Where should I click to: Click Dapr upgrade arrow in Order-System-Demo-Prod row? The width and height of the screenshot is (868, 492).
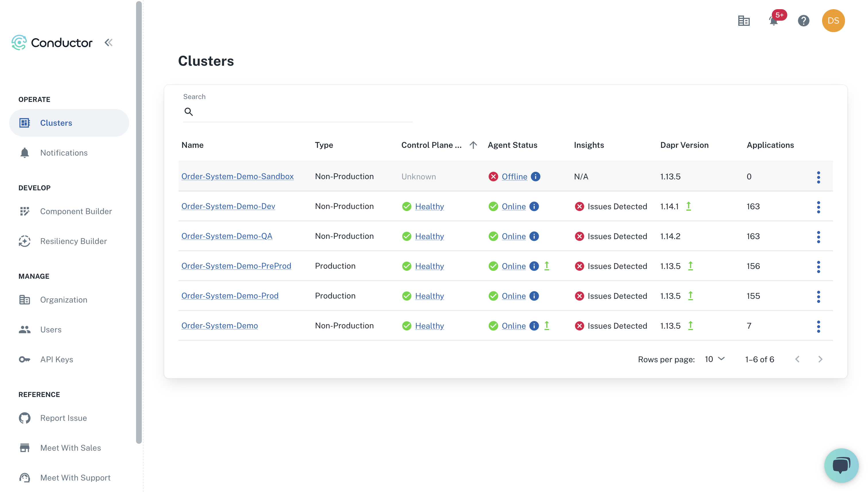pyautogui.click(x=691, y=295)
